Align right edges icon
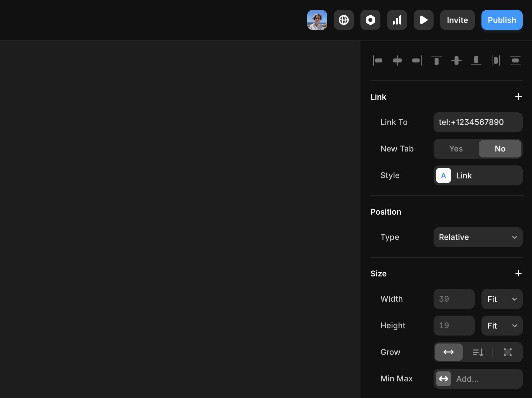Image resolution: width=532 pixels, height=398 pixels. [417, 60]
